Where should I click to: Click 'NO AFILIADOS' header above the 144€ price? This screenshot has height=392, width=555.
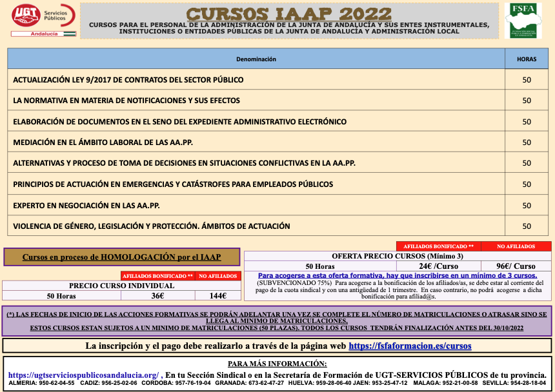218,276
